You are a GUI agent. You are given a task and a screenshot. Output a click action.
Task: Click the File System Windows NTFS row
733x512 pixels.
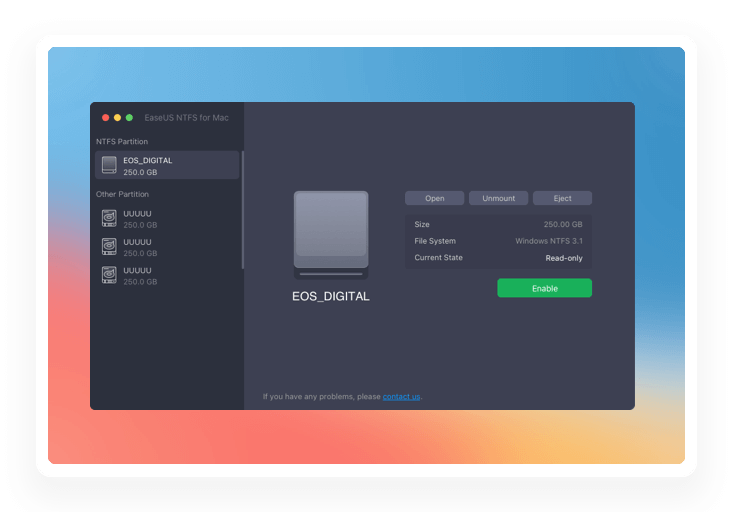[498, 241]
